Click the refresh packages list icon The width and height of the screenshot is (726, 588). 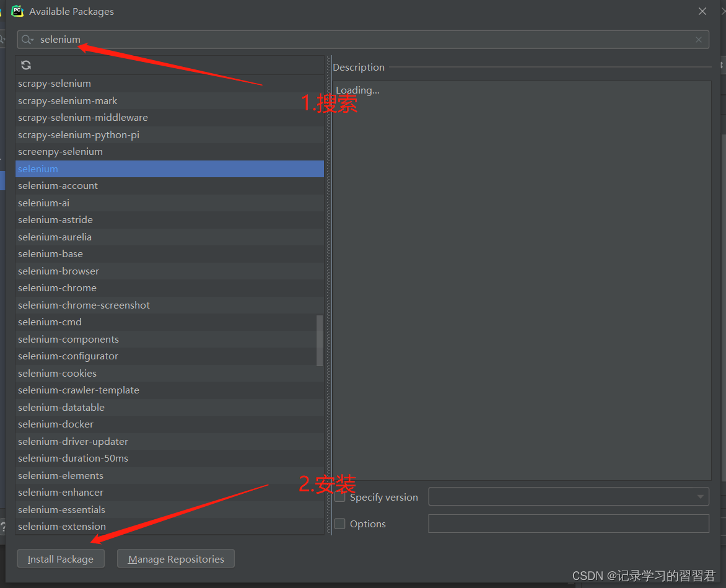tap(26, 65)
